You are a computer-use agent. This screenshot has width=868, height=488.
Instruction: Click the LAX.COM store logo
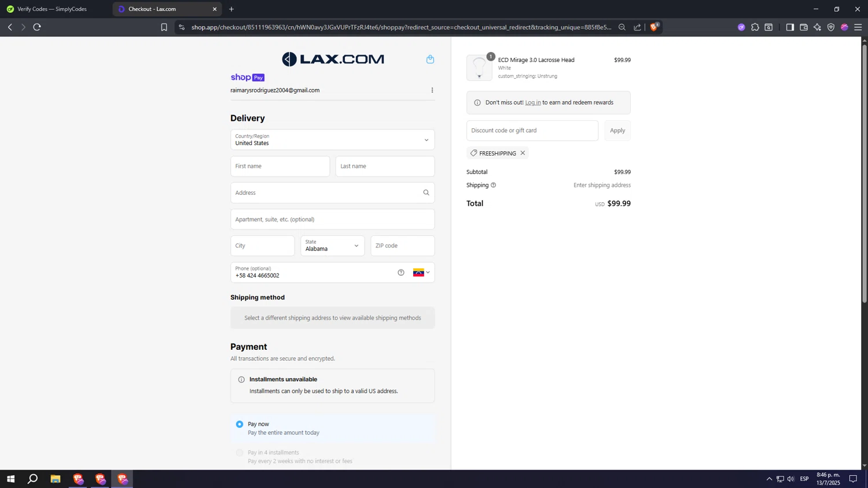(x=333, y=59)
